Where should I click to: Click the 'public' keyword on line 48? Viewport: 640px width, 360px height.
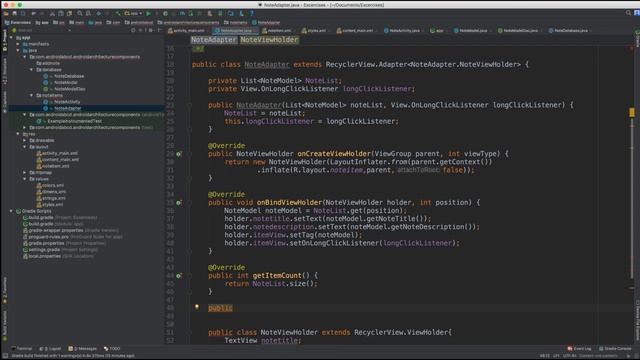(220, 308)
